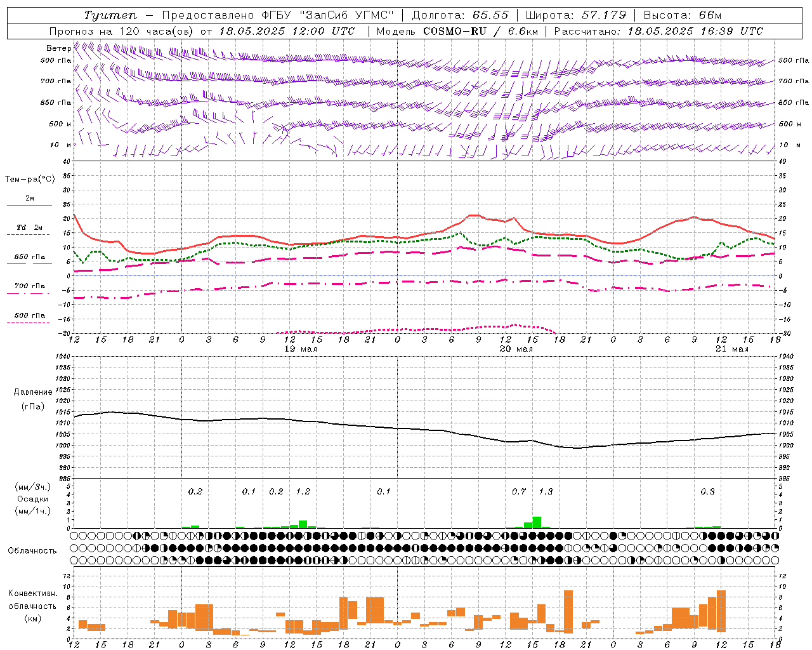Click the "Tyumen" station title
This screenshot has width=812, height=650.
click(110, 15)
